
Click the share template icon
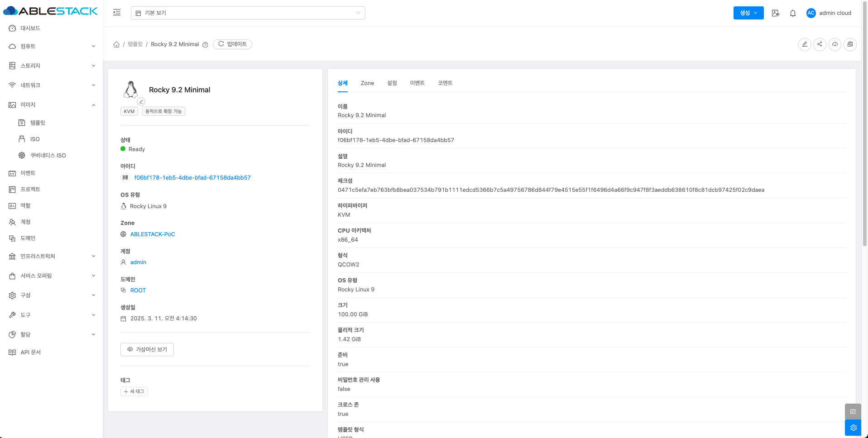point(820,44)
